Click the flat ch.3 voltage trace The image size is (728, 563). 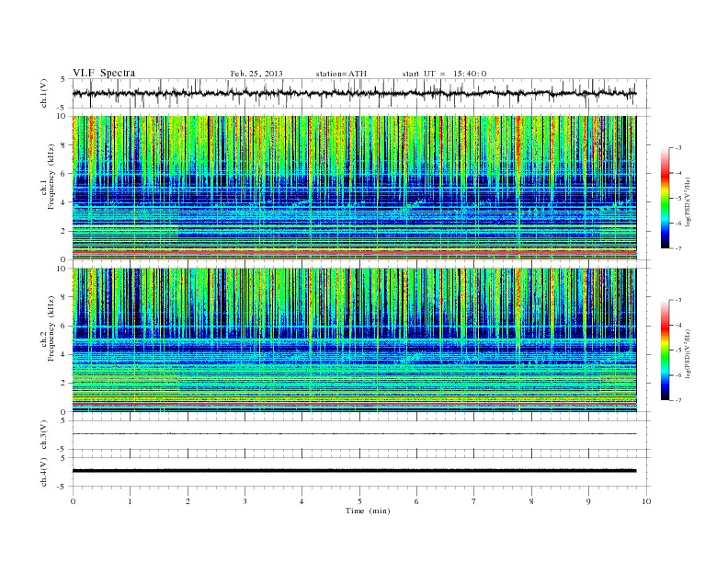[354, 434]
